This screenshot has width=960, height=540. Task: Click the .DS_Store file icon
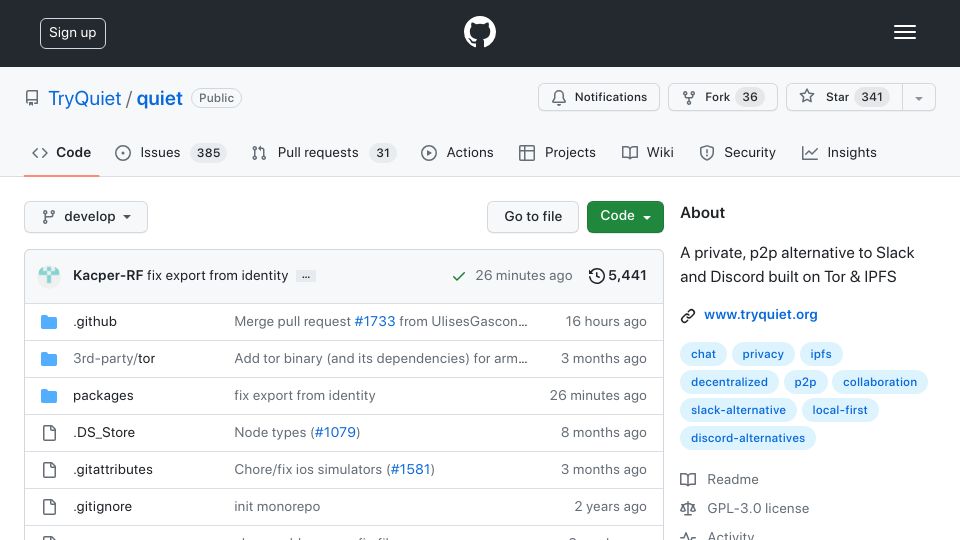[50, 433]
